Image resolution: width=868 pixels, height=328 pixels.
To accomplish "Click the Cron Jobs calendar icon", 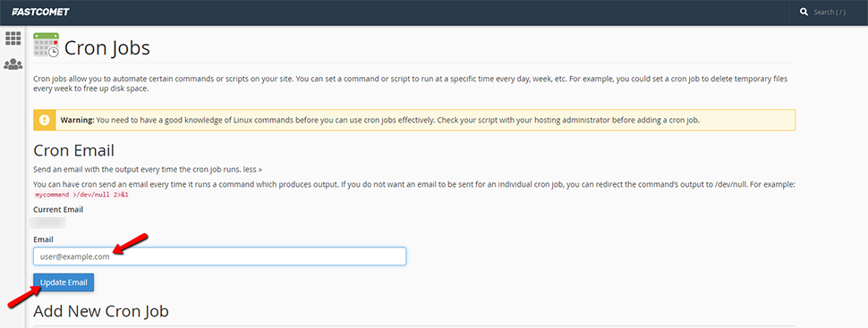I will click(46, 46).
